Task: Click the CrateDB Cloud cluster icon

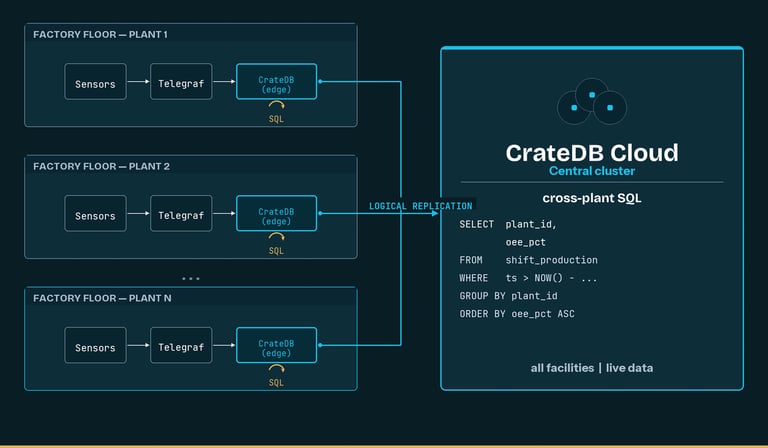Action: point(592,101)
